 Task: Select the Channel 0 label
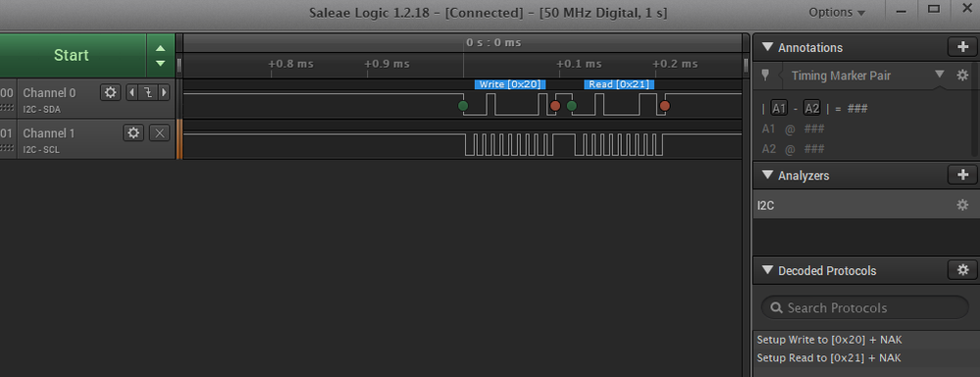(49, 93)
